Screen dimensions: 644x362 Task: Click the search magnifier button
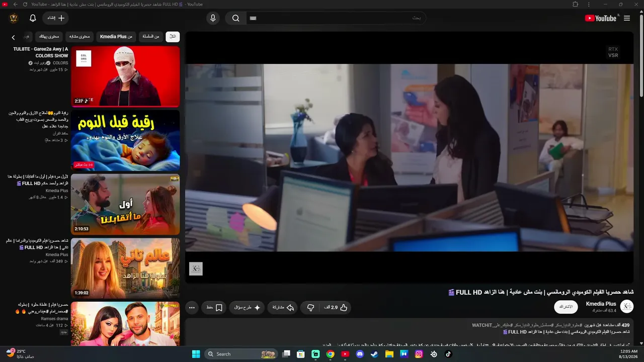[x=235, y=18]
